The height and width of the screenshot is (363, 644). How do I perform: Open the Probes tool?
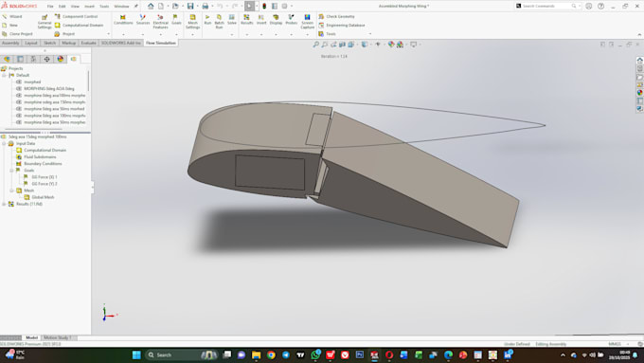point(291,19)
